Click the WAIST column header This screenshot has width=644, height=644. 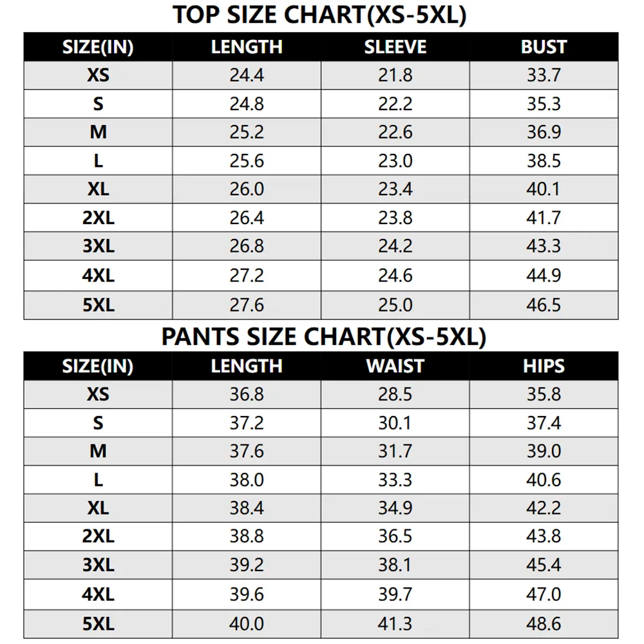pos(395,366)
